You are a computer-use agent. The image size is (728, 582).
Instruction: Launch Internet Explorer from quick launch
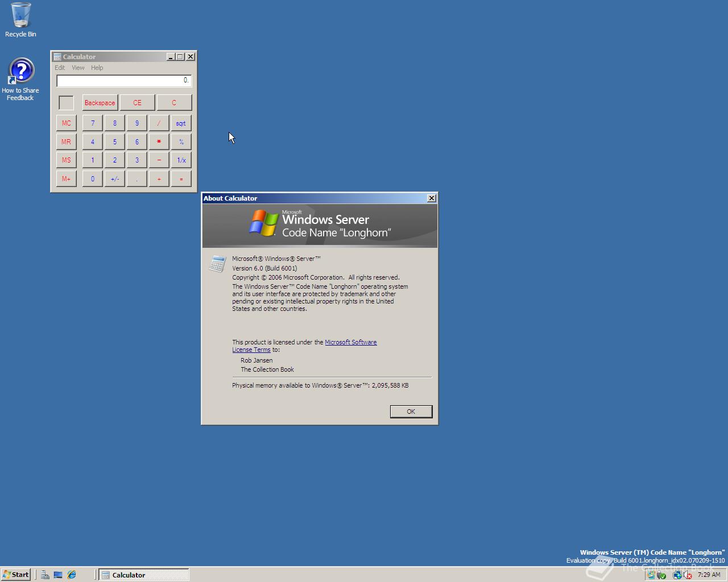tap(72, 575)
